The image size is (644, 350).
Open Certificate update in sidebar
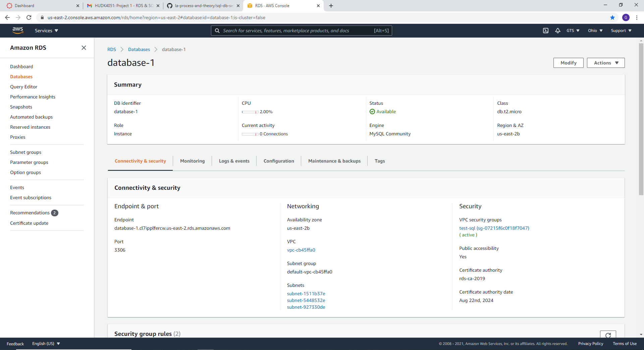(x=29, y=223)
